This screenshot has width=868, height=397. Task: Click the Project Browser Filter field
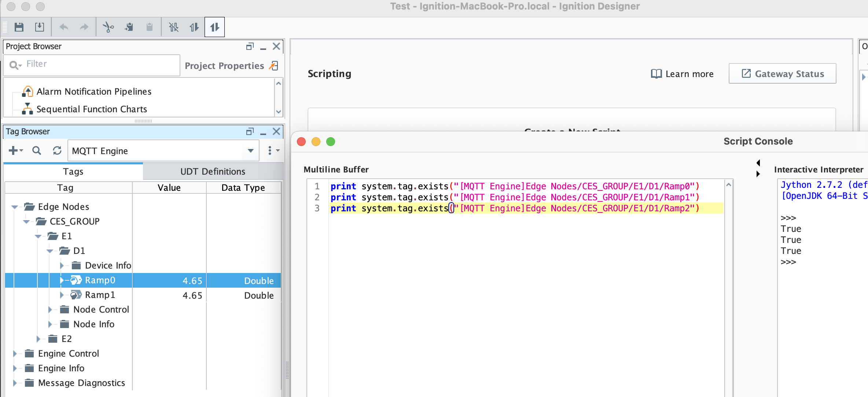point(92,65)
